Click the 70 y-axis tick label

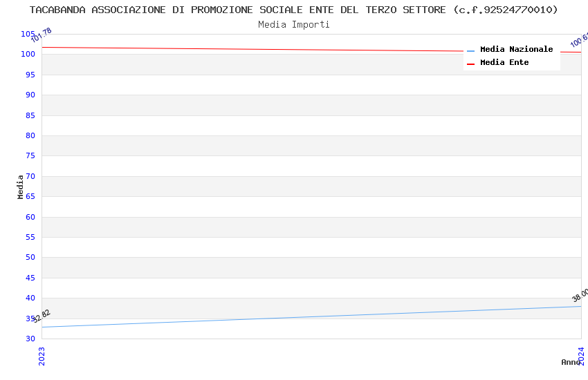pos(30,176)
